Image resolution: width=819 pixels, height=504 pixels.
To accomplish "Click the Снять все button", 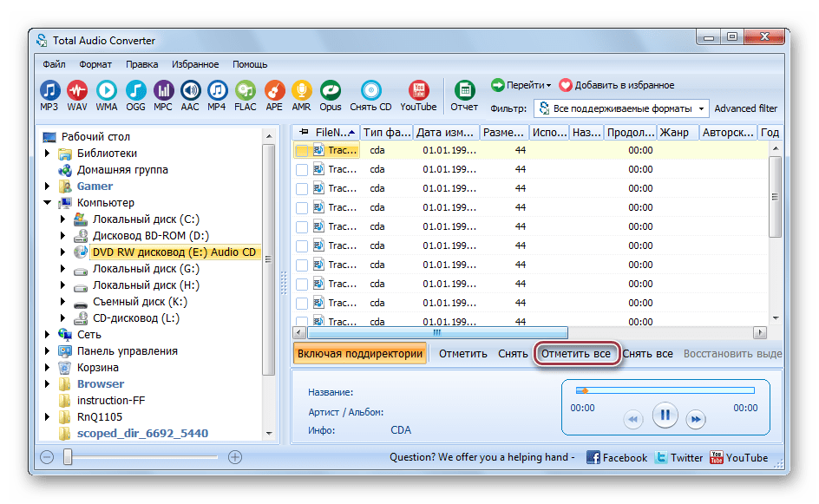I will (648, 354).
